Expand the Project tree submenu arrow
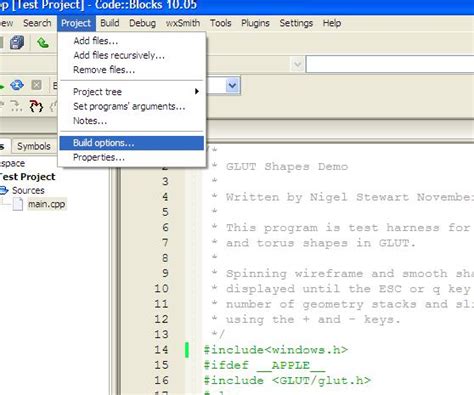 click(197, 91)
